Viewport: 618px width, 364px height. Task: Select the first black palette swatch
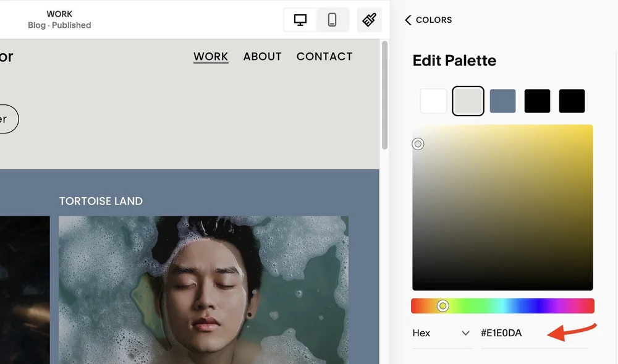pyautogui.click(x=537, y=101)
